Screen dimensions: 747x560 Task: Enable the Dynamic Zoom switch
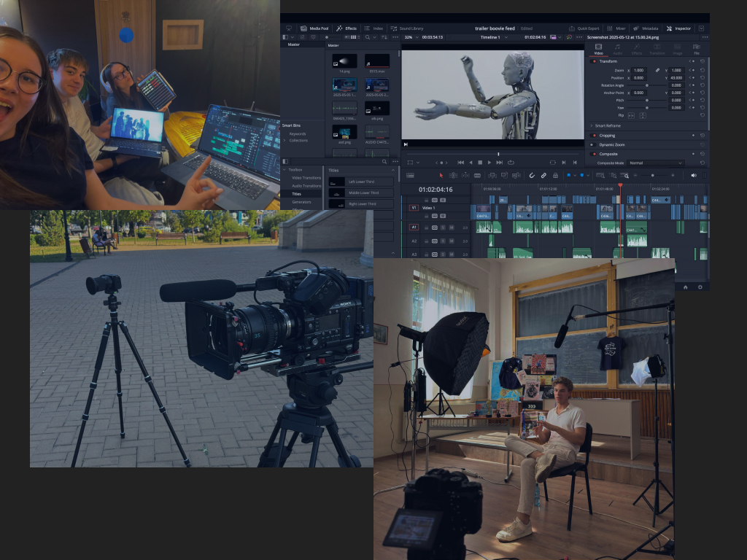tap(593, 145)
